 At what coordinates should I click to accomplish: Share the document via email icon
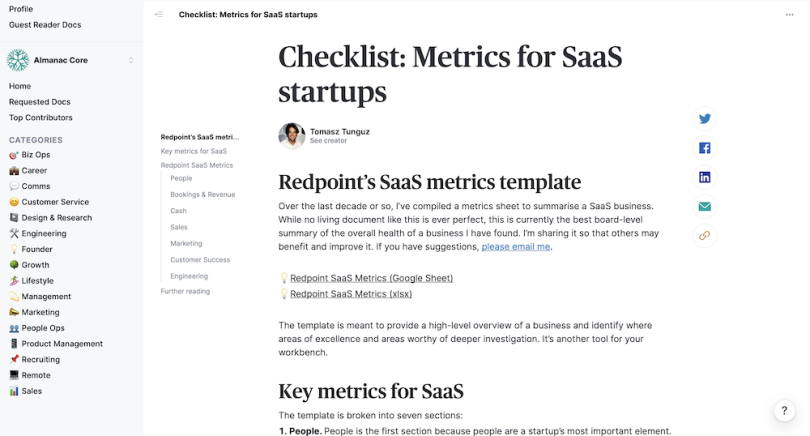click(x=705, y=207)
